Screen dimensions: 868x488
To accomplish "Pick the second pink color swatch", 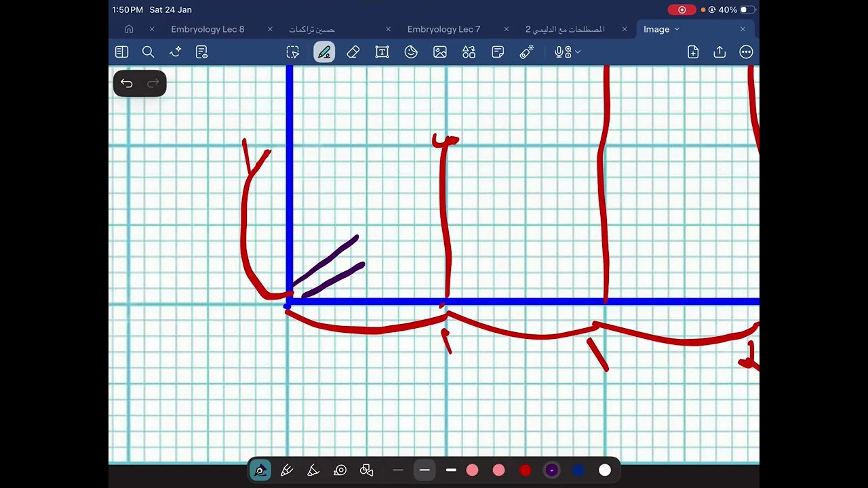I will tap(498, 470).
